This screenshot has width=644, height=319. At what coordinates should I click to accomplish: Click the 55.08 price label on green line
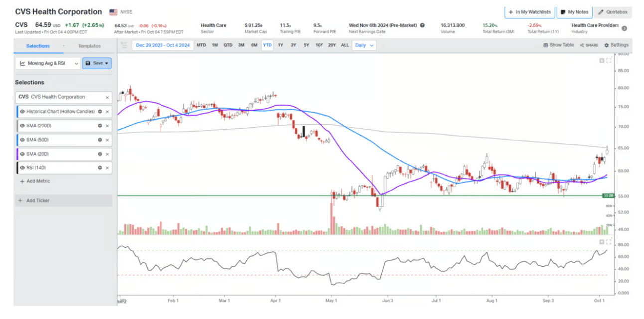tap(608, 196)
